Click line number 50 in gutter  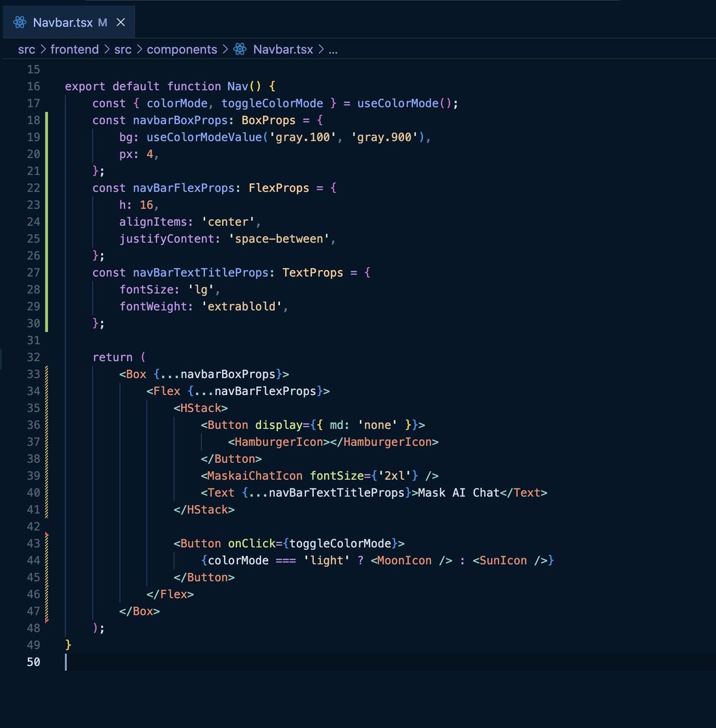pyautogui.click(x=33, y=662)
